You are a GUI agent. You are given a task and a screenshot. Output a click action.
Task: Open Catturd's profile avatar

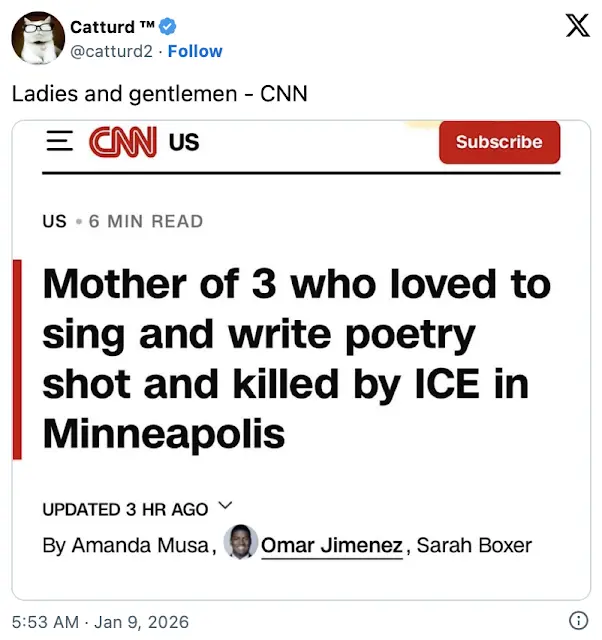click(x=38, y=38)
